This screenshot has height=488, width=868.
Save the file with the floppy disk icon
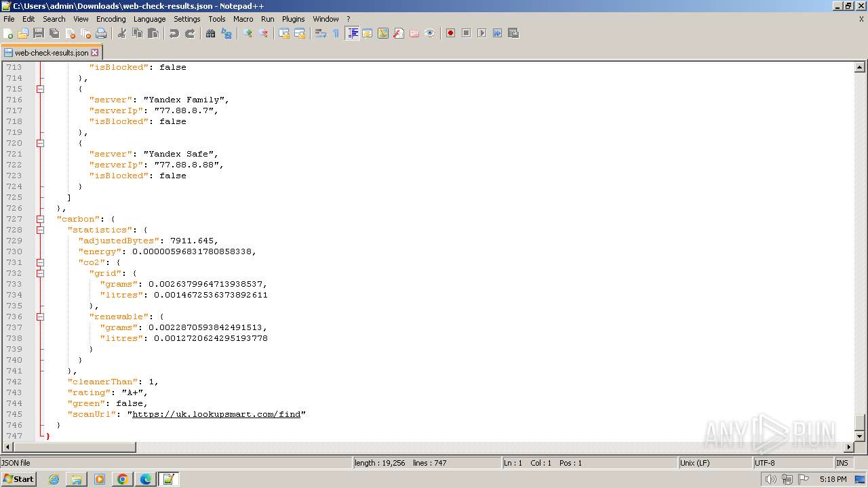coord(39,33)
